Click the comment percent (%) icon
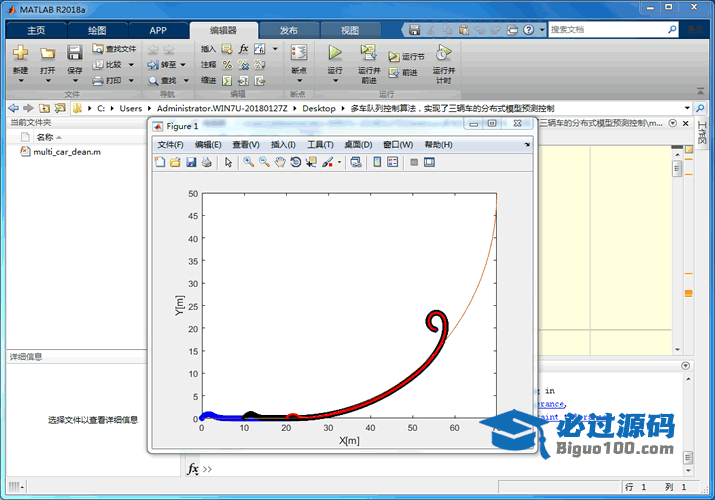715x500 pixels. [227, 65]
